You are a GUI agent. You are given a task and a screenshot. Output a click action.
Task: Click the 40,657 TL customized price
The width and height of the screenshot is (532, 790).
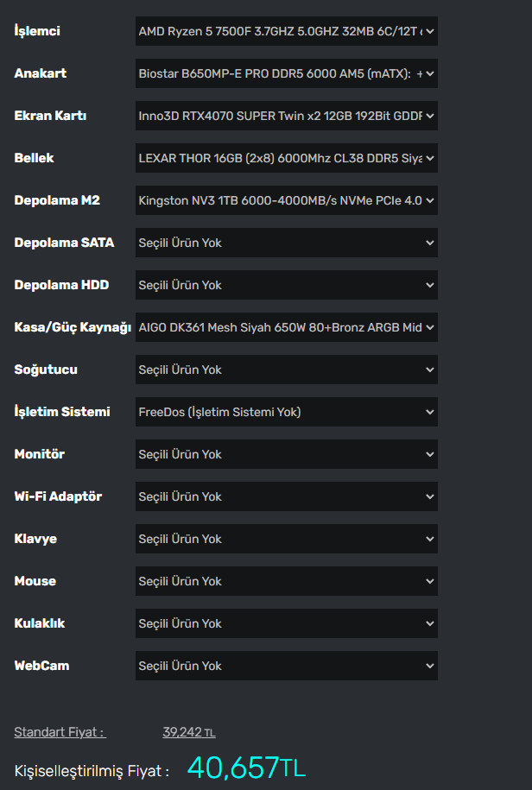(246, 768)
